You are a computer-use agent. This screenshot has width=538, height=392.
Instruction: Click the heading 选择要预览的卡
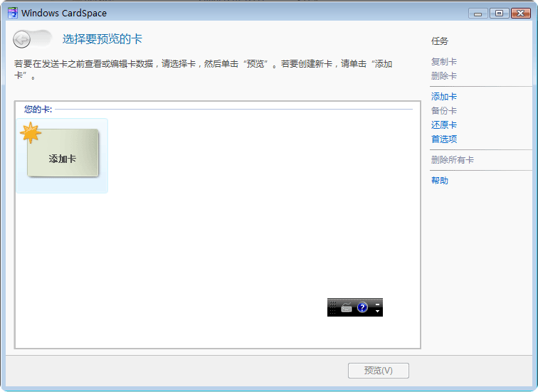tap(102, 39)
